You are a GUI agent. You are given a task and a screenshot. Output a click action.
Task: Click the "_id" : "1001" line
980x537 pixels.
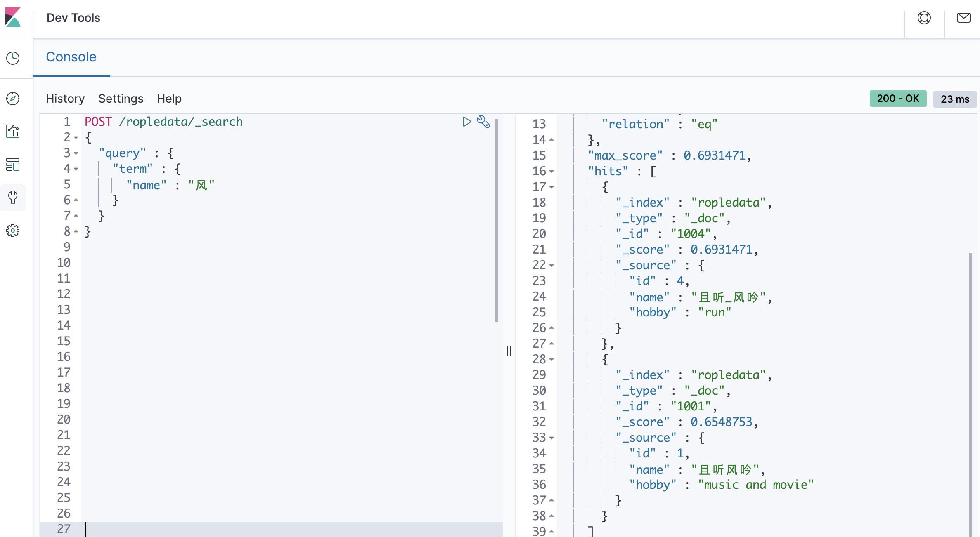666,406
